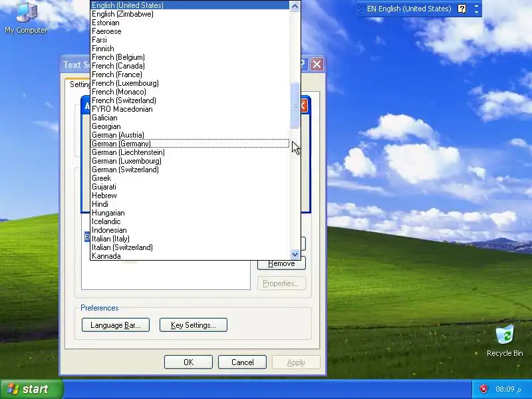This screenshot has height=399, width=532.
Task: Select Italian (Italy) in the list
Action: 190,239
